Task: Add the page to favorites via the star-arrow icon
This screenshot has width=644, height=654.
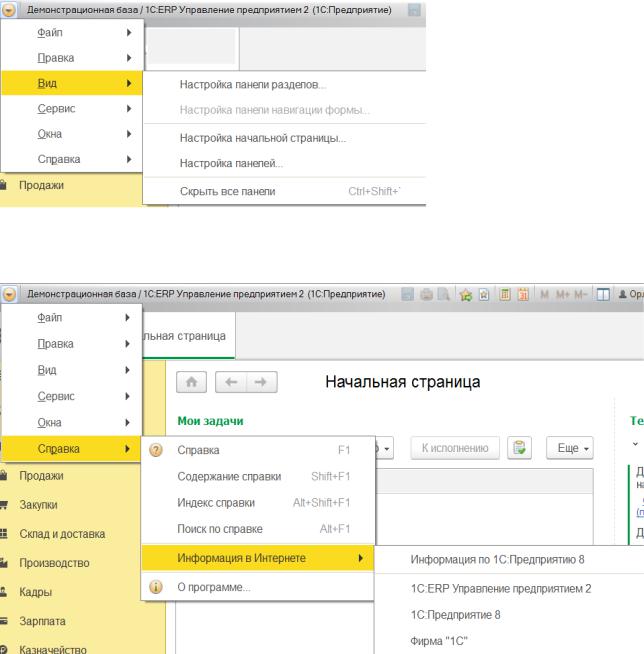Action: (x=465, y=294)
